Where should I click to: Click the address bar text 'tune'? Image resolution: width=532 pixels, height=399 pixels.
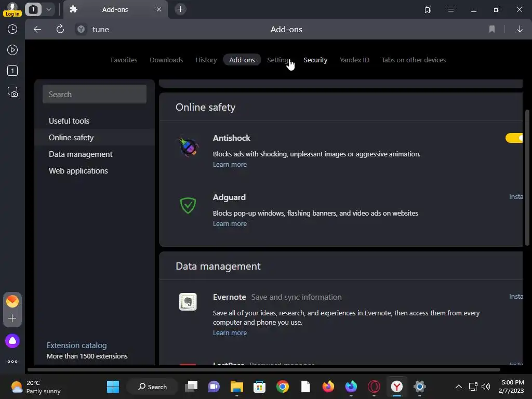tap(101, 30)
